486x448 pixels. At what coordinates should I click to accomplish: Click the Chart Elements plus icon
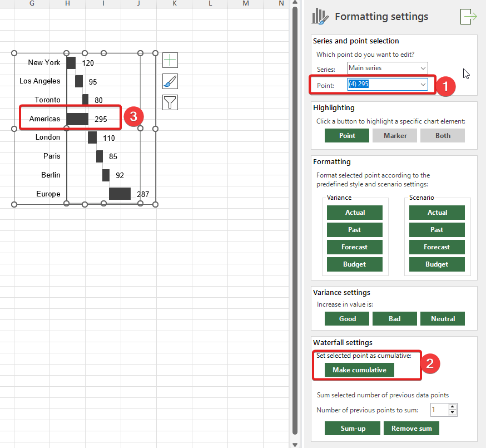170,61
